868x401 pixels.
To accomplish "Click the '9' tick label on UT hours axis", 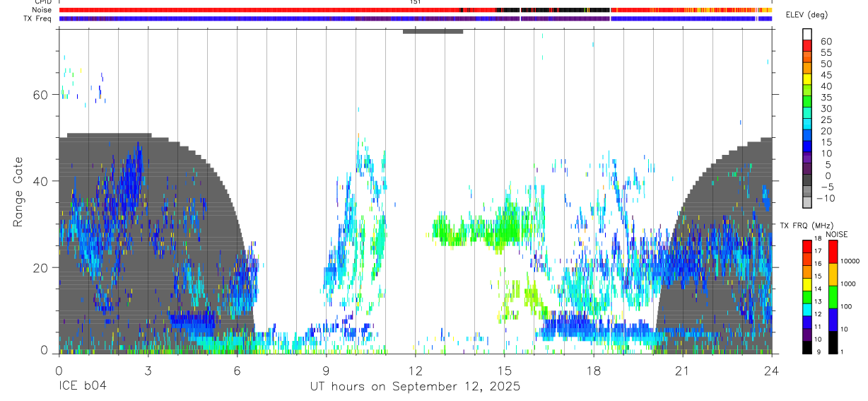I will pos(326,370).
